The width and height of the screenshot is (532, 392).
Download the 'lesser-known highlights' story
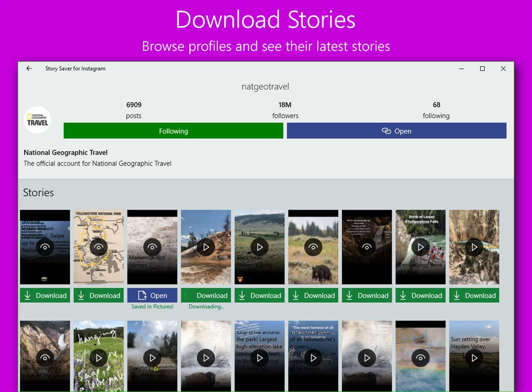pyautogui.click(x=45, y=296)
